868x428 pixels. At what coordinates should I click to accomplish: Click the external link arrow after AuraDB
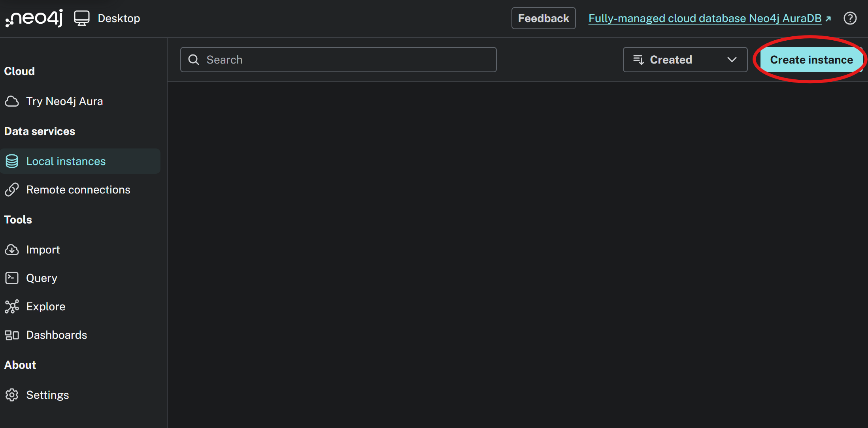pos(828,19)
